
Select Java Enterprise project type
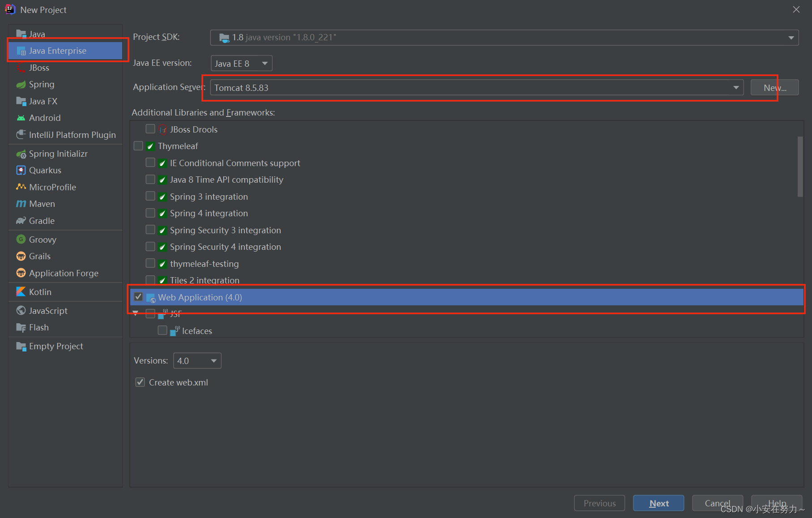coord(65,51)
